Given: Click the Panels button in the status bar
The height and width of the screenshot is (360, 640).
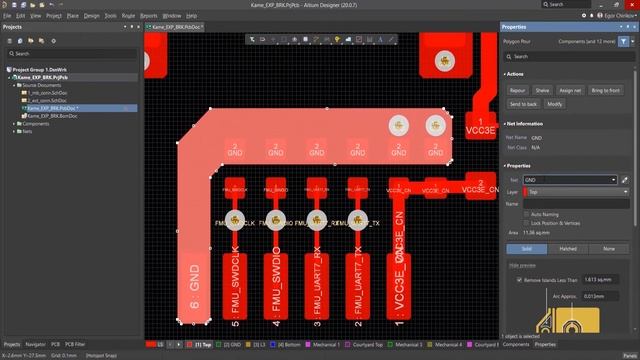Looking at the screenshot, I should (630, 356).
